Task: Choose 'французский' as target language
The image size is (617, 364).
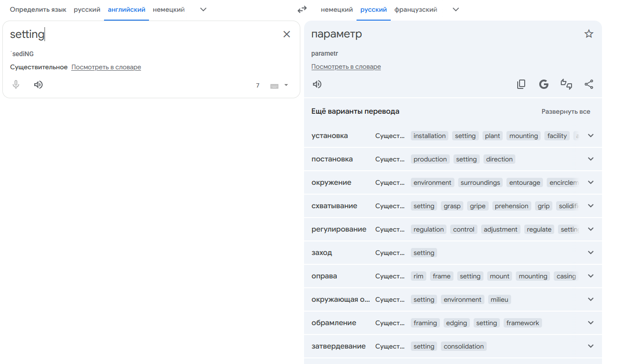Action: [x=416, y=9]
